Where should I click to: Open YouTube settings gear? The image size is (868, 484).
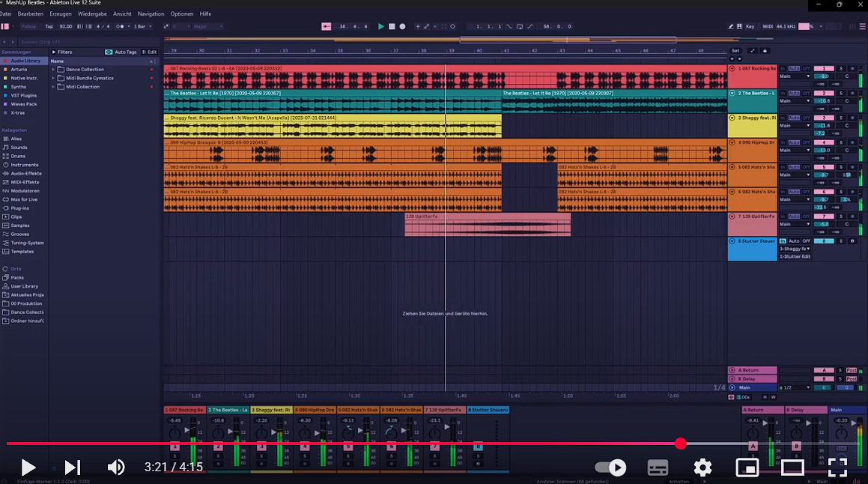[702, 468]
